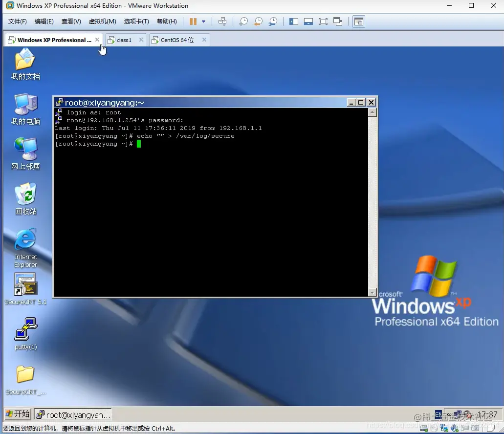Click the network connection tray icon
Screen dimensions: 504x434
458,414
